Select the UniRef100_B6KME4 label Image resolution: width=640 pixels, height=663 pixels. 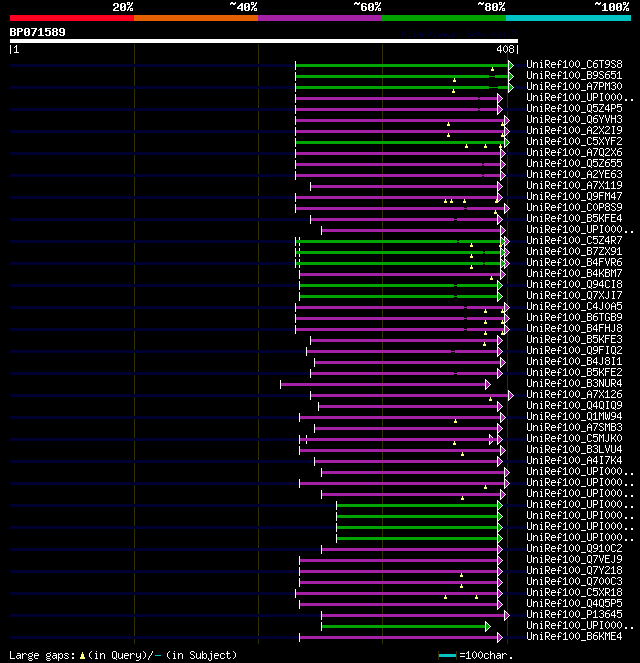[574, 636]
